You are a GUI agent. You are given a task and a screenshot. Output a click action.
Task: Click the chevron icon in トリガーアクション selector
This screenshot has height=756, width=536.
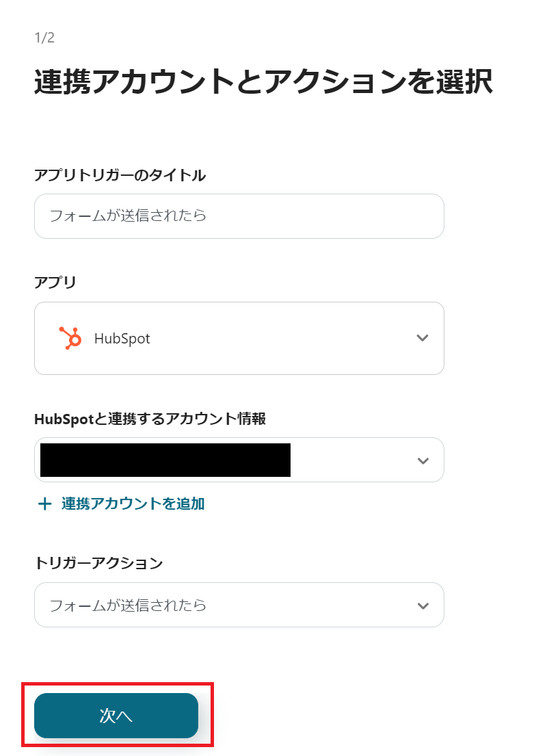(423, 605)
